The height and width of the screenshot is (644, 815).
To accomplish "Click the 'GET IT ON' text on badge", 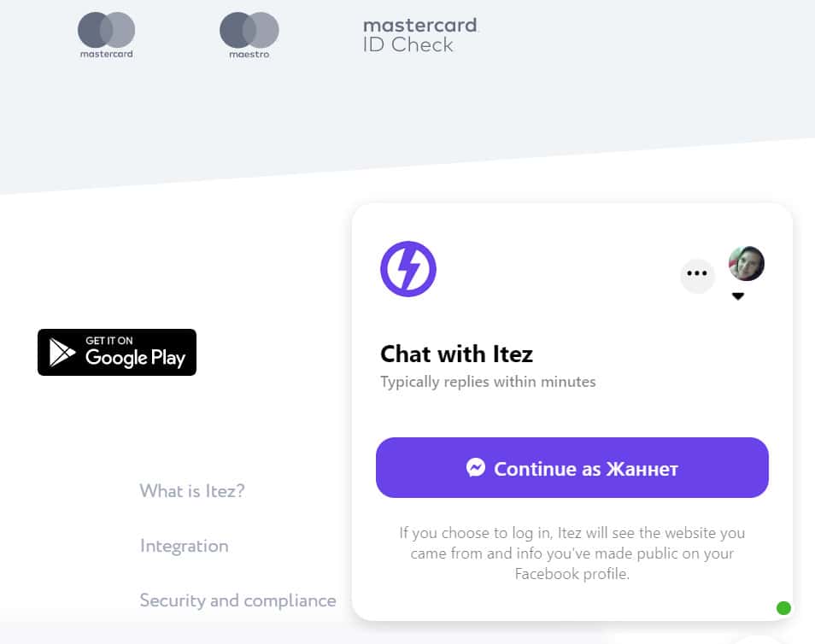I will 109,341.
